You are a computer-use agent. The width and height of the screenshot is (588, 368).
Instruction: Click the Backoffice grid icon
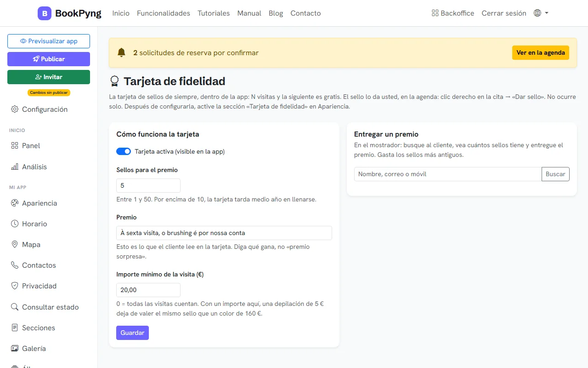(x=435, y=13)
